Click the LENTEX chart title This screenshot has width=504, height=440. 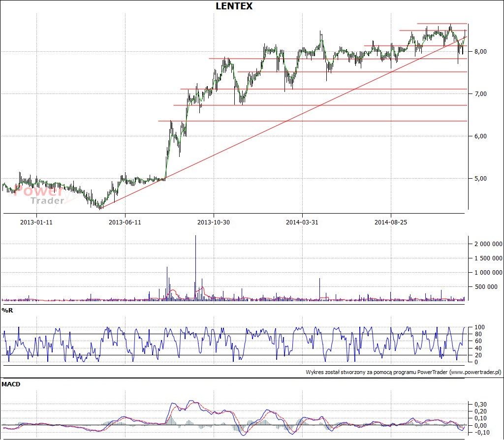point(234,6)
